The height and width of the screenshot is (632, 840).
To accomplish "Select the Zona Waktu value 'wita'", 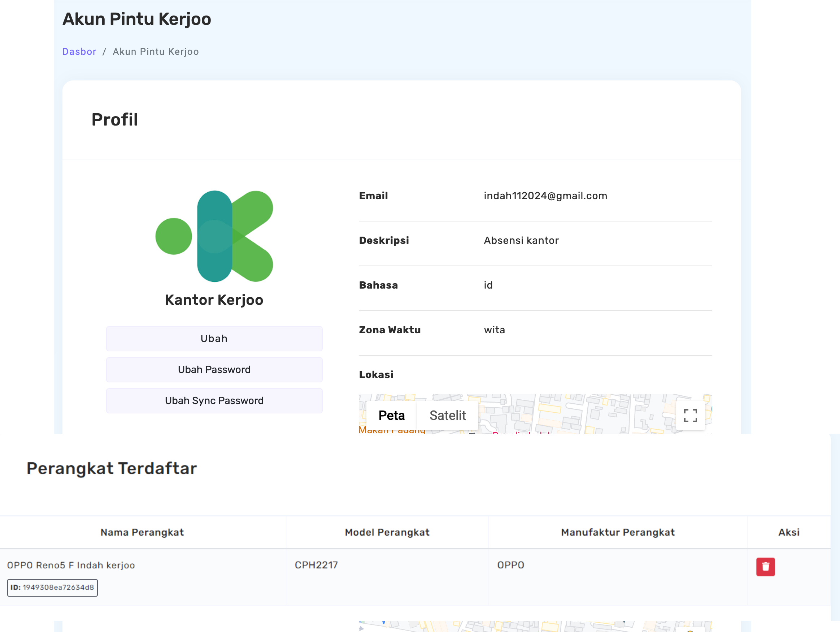I will 495,330.
